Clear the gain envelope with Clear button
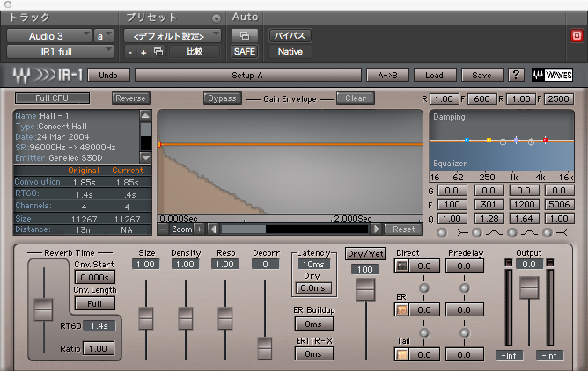The width and height of the screenshot is (588, 371). point(356,98)
